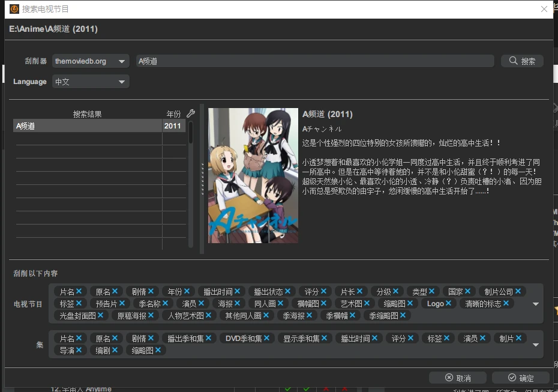Image resolution: width=558 pixels, height=392 pixels.
Task: Click the 取消 cancel button
Action: click(x=457, y=378)
